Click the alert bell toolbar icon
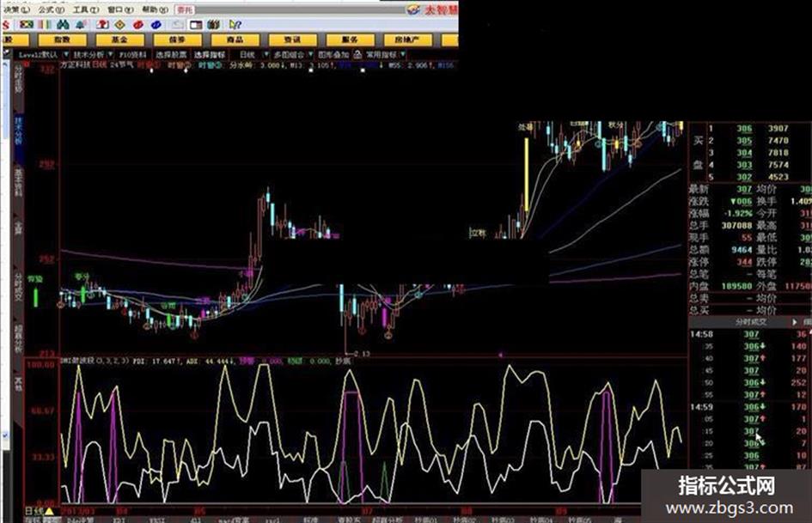The height and width of the screenshot is (523, 812). (x=80, y=24)
